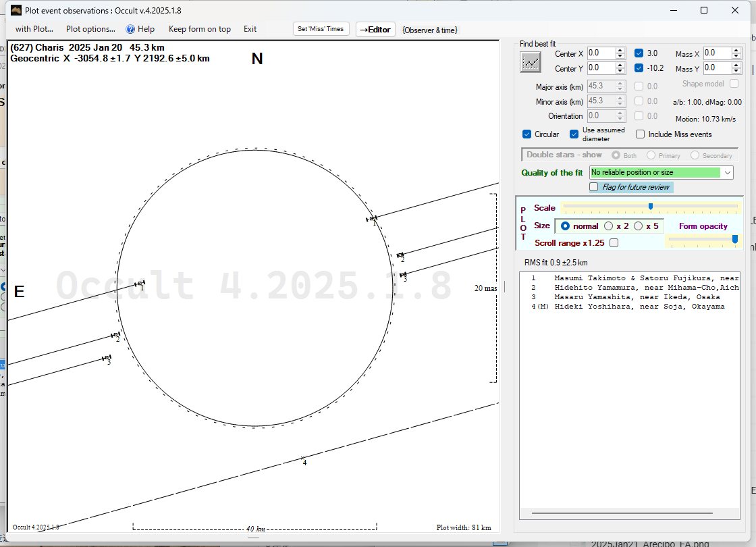
Task: Open the 'Plot options...' menu
Action: pos(90,29)
